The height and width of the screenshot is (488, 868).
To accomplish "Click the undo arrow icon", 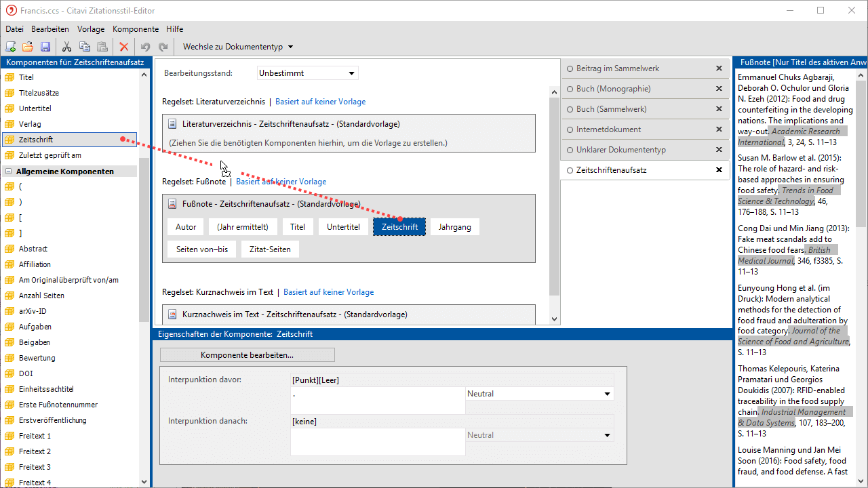I will click(x=145, y=47).
